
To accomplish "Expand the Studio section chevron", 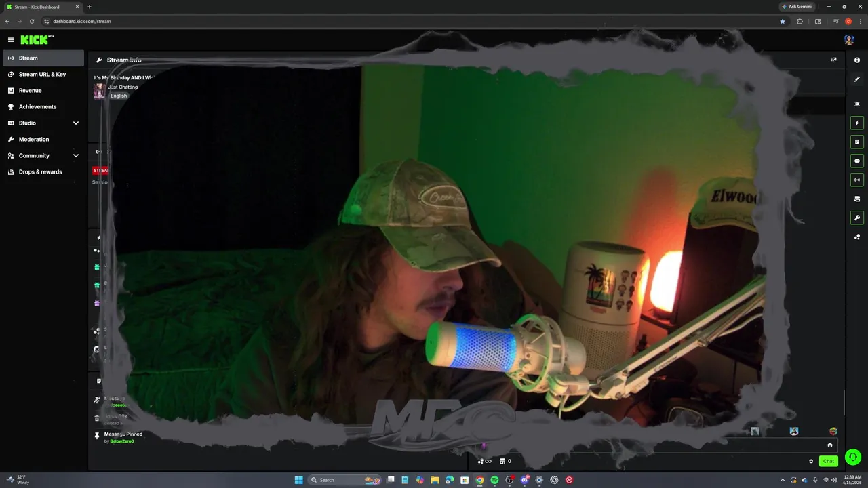I will coord(76,123).
